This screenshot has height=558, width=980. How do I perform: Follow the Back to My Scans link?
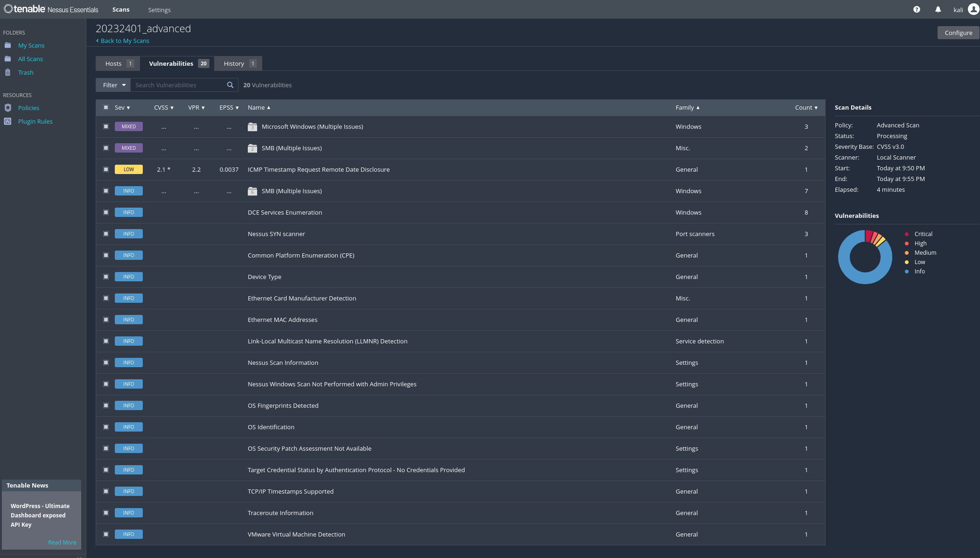pyautogui.click(x=125, y=41)
